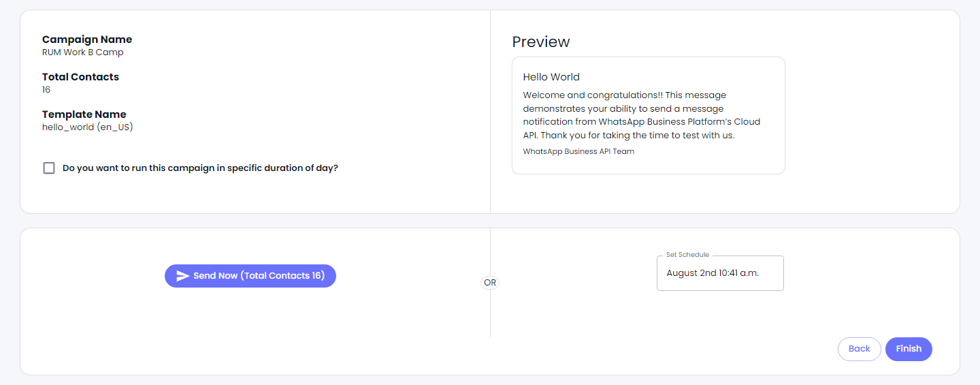Click the Template Name label
Screen dimensions: 980x385
[84, 114]
